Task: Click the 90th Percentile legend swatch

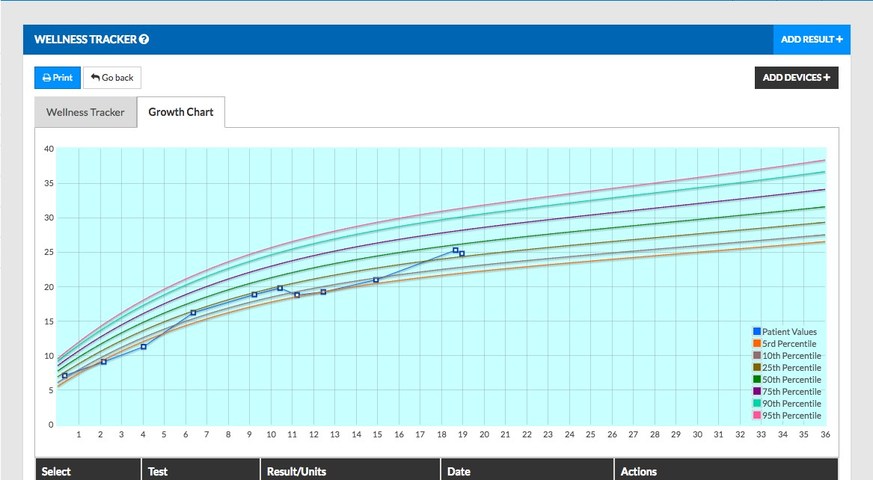Action: click(x=757, y=404)
